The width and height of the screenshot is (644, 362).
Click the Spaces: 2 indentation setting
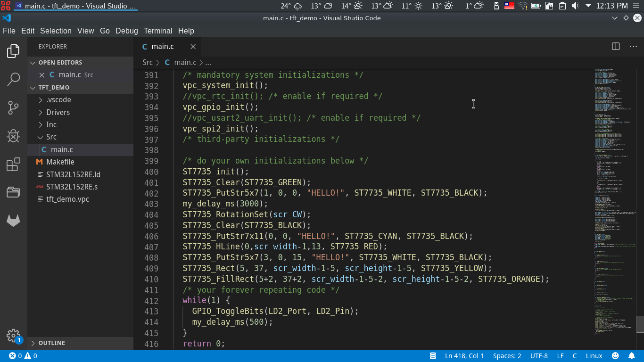pyautogui.click(x=507, y=356)
